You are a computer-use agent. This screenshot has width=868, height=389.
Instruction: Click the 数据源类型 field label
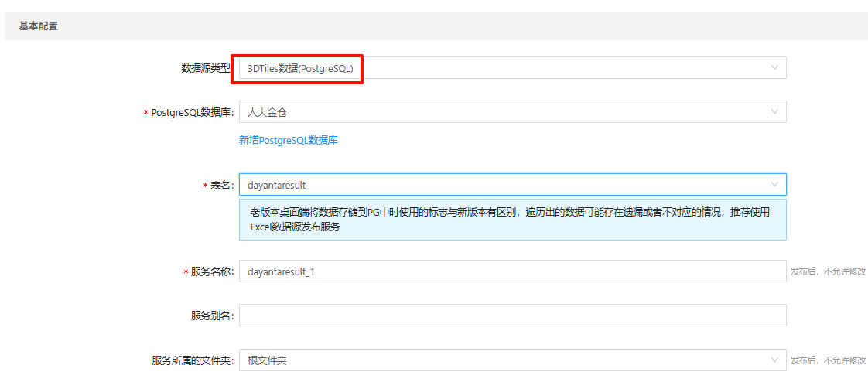[206, 68]
